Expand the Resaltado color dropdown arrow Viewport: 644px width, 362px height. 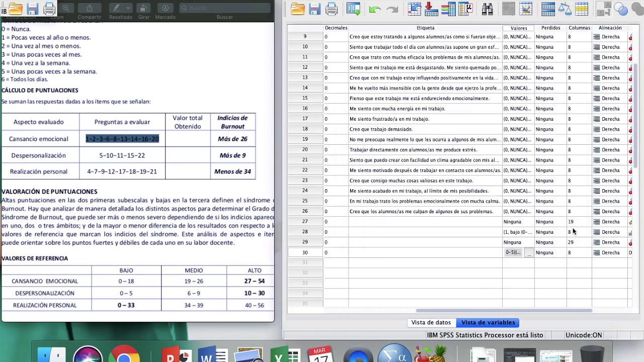pos(128,8)
